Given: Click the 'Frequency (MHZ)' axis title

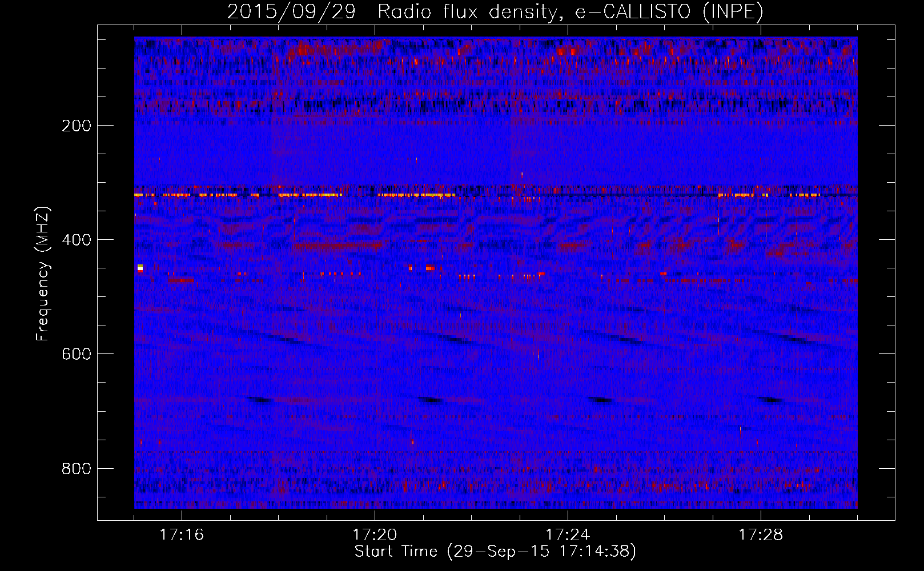Looking at the screenshot, I should coord(43,274).
